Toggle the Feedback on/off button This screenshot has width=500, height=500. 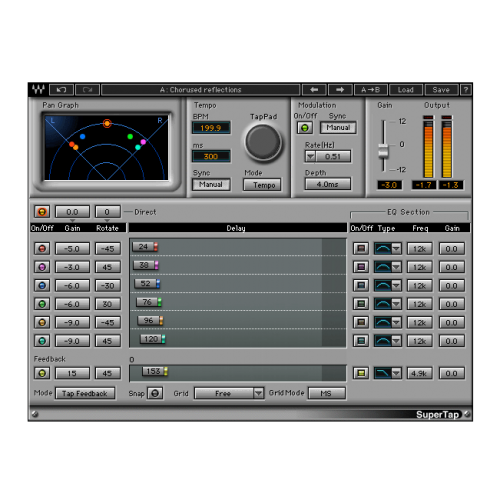click(x=42, y=373)
